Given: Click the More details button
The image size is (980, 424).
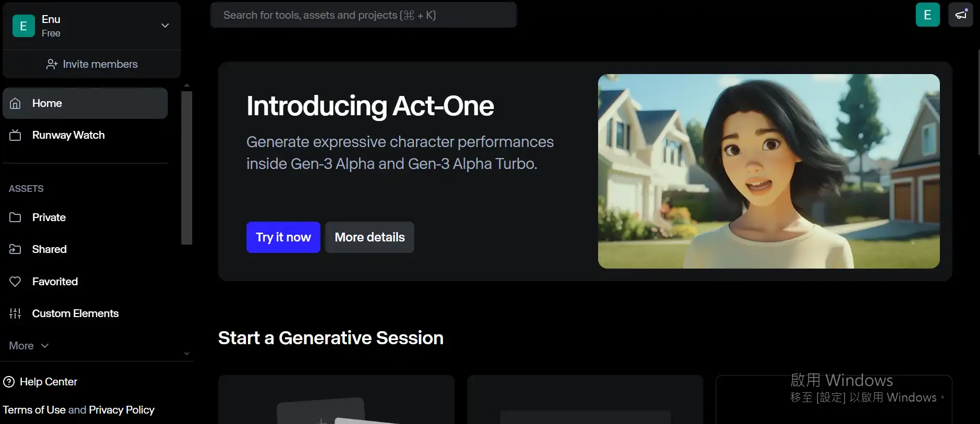Looking at the screenshot, I should tap(369, 237).
